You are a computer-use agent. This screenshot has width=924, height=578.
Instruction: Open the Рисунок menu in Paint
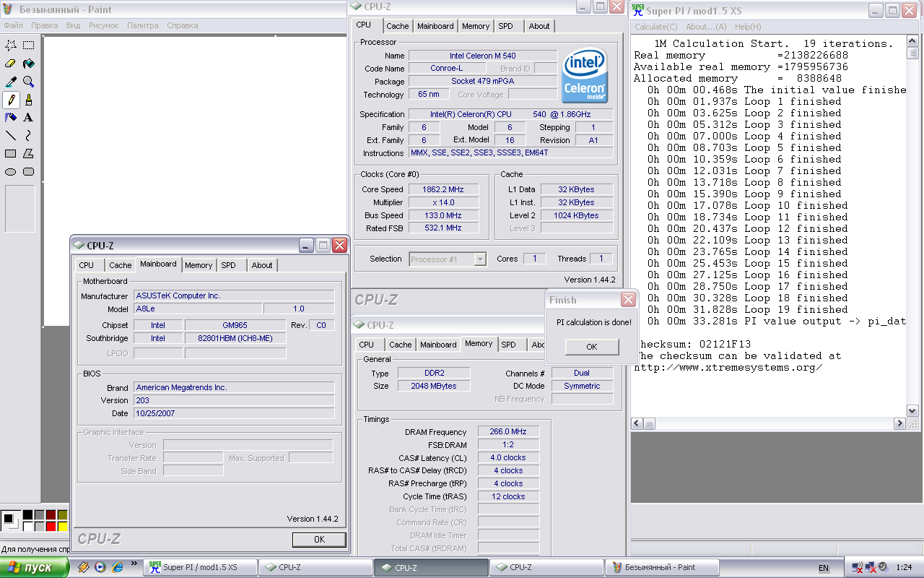click(x=104, y=25)
